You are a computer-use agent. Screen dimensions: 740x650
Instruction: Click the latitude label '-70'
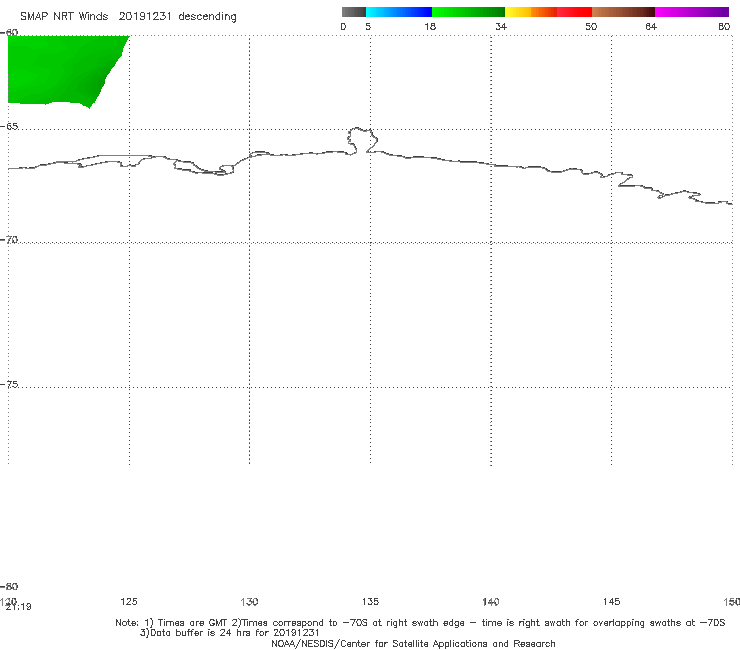[x=9, y=240]
